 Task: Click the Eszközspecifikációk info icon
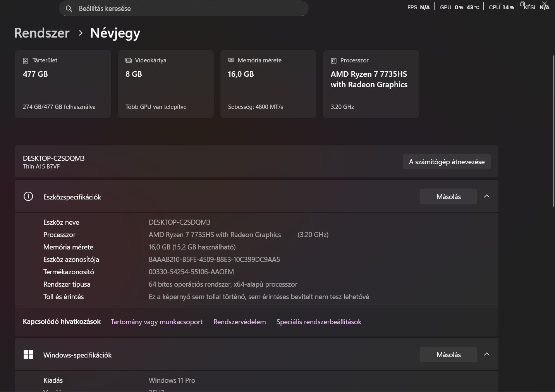coord(28,196)
